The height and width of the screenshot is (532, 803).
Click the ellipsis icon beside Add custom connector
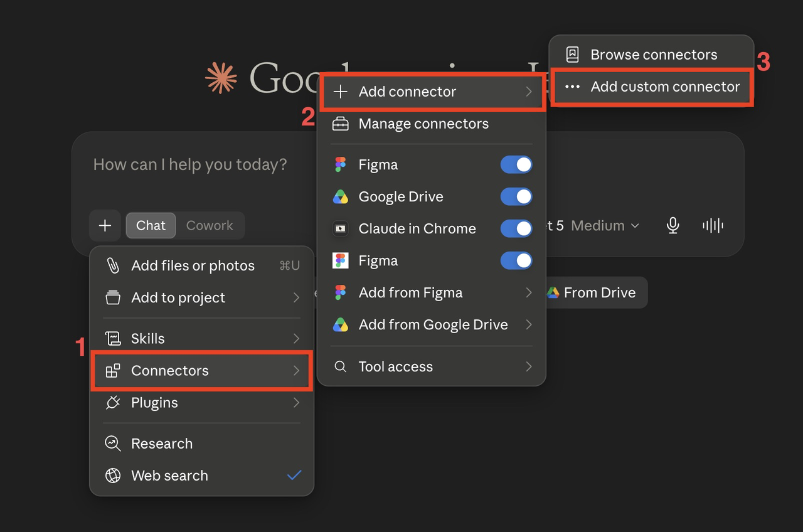click(572, 87)
